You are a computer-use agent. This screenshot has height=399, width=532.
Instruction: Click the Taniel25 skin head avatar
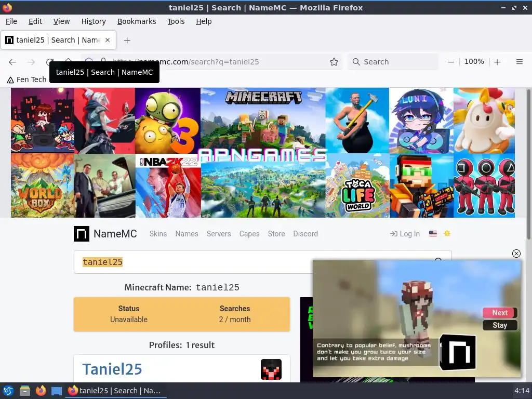tap(271, 369)
